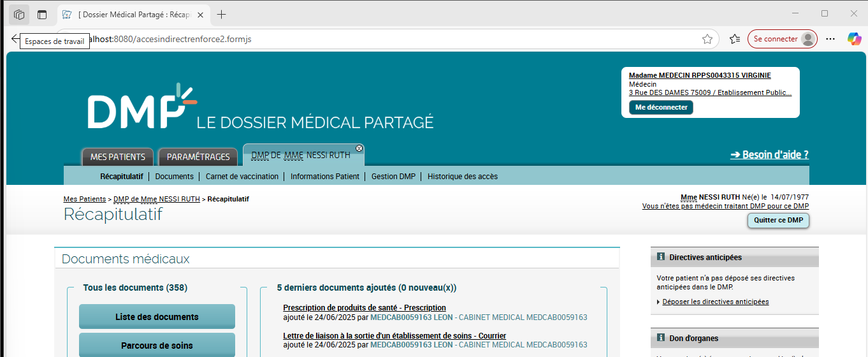868x357 pixels.
Task: Click Déposer les directives anticipées link
Action: pos(715,302)
